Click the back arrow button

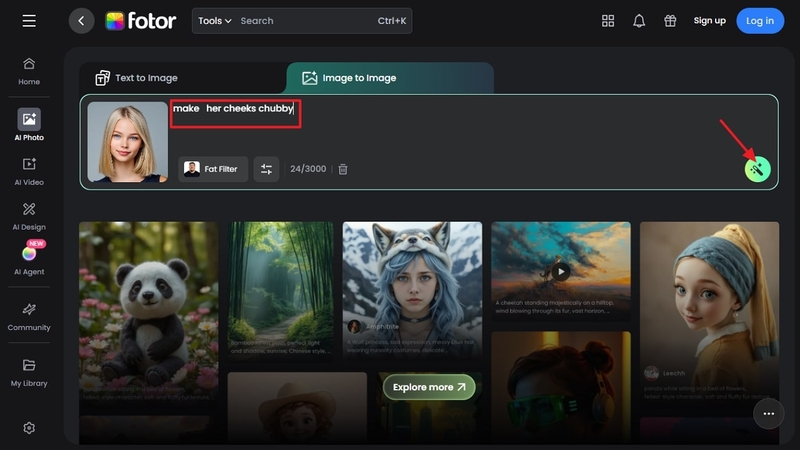[82, 21]
